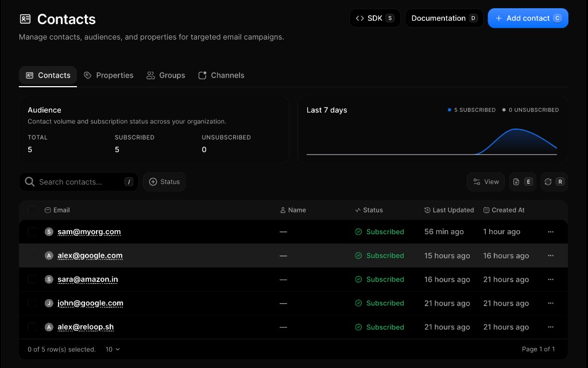588x368 pixels.
Task: Click the Last 7 days subscription chart
Action: pyautogui.click(x=432, y=142)
